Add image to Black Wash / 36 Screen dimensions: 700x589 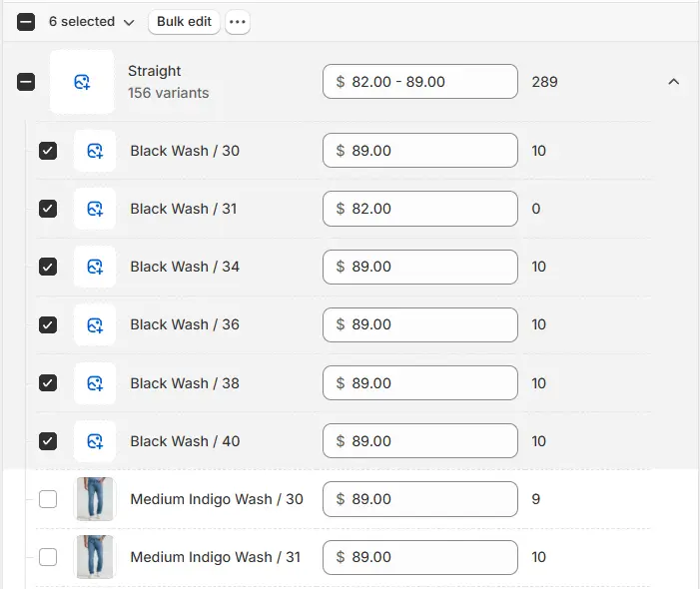pos(95,324)
